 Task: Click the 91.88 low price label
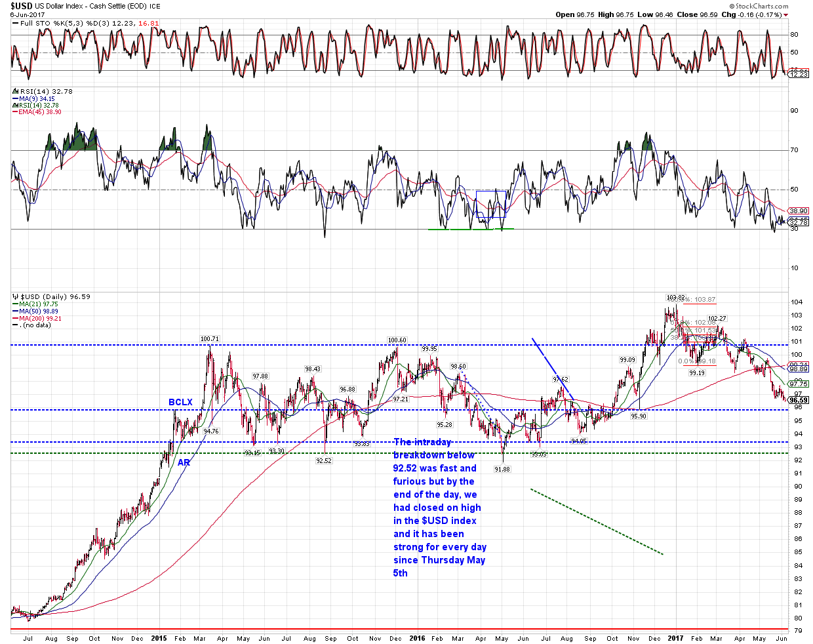(x=502, y=469)
